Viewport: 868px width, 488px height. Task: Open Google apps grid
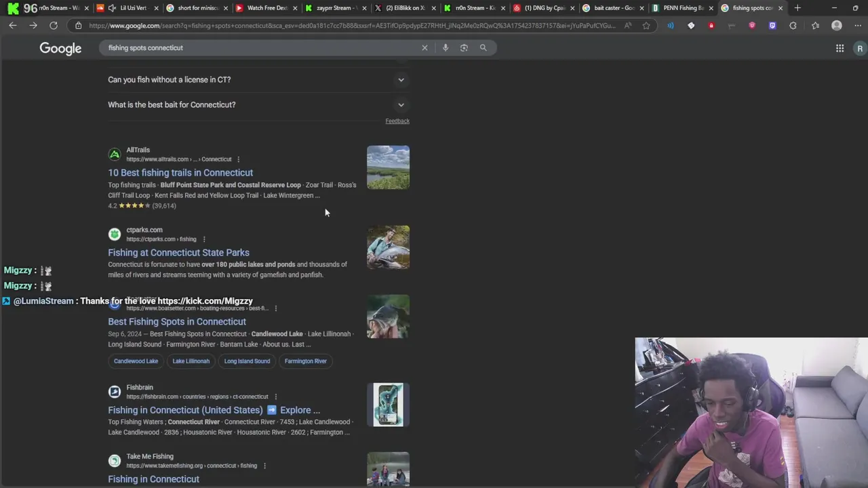point(840,48)
